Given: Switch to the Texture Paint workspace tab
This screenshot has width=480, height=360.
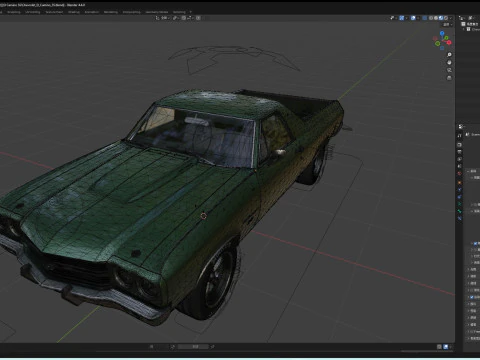Looking at the screenshot, I should click(54, 12).
